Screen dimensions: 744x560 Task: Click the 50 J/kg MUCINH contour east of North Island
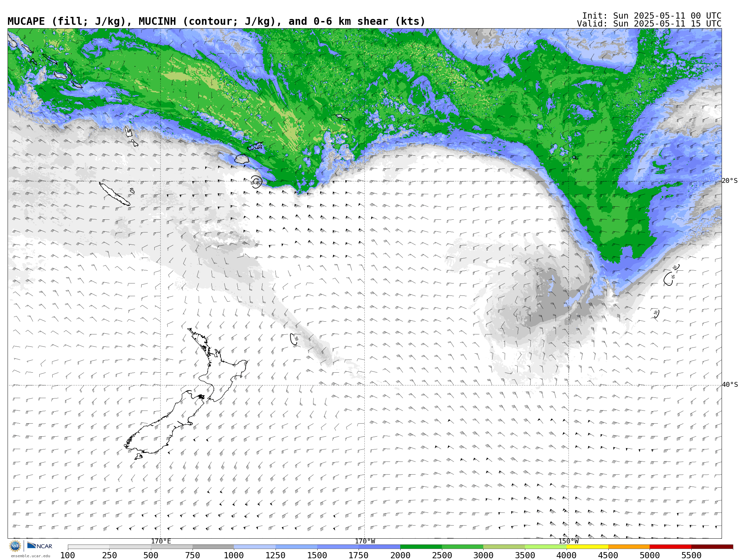click(x=294, y=339)
